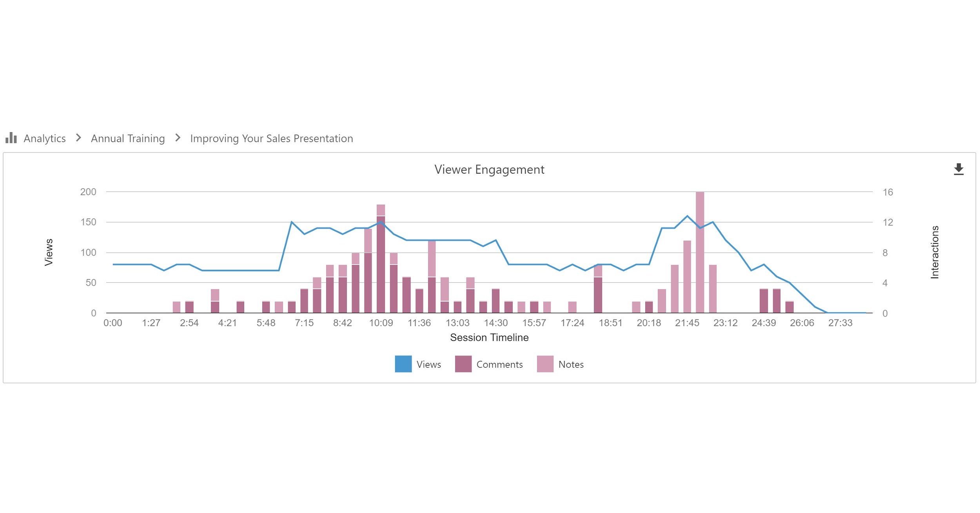Click the first breadcrumb chevron separator
This screenshot has width=980, height=513.
(x=79, y=138)
